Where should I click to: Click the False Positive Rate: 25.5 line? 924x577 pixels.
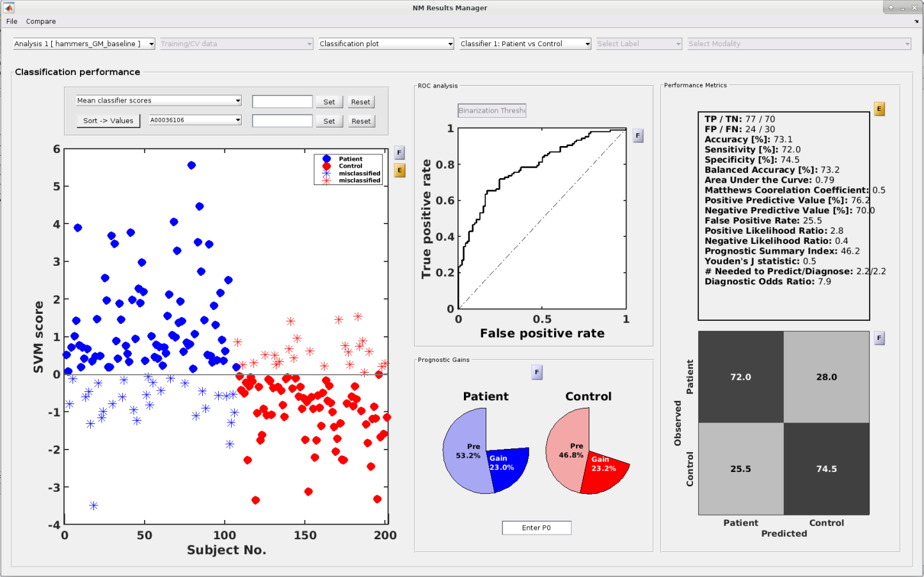tap(763, 221)
